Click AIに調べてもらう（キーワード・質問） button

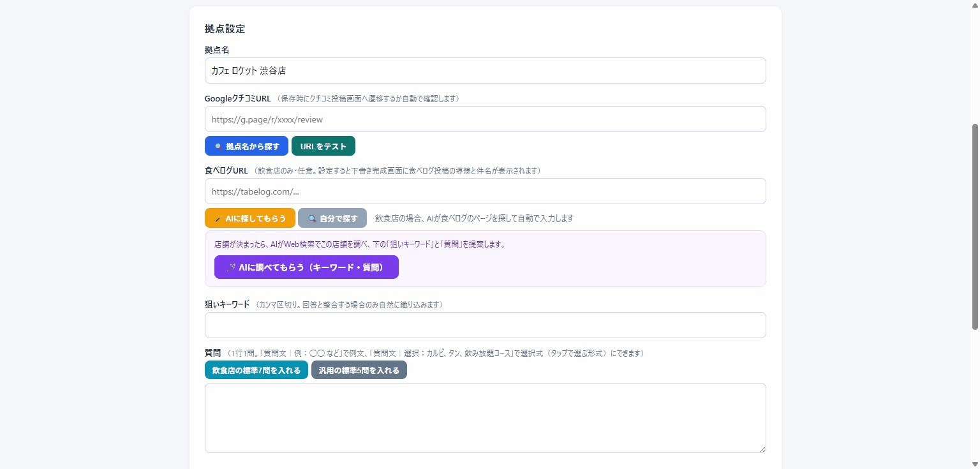(306, 267)
